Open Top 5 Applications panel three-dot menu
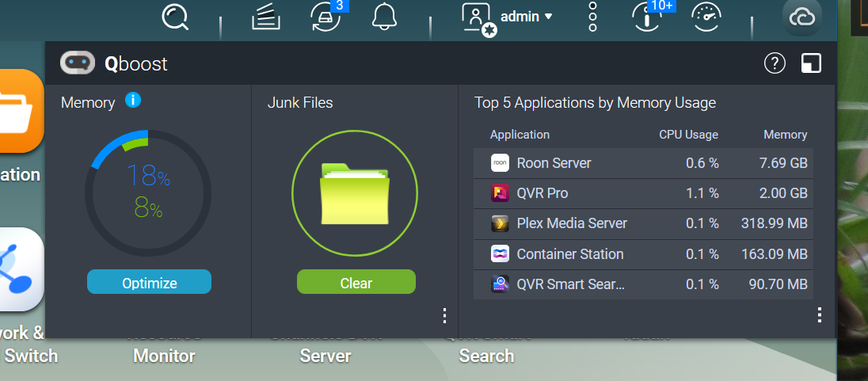The height and width of the screenshot is (381, 868). [819, 315]
